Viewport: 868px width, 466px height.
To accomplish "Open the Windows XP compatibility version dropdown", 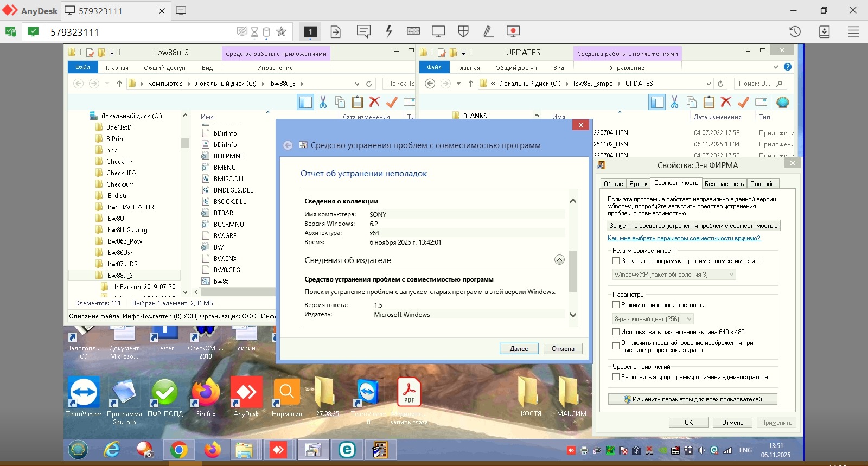I will click(674, 275).
